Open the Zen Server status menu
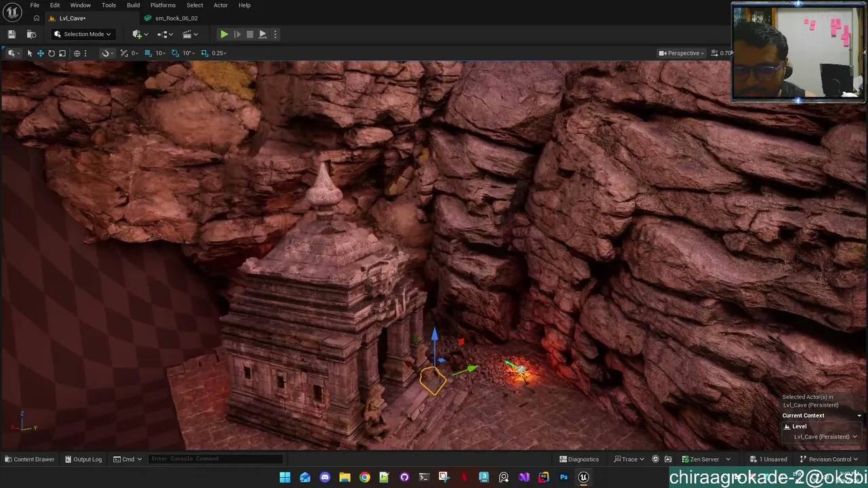Image resolution: width=868 pixels, height=488 pixels. point(705,460)
